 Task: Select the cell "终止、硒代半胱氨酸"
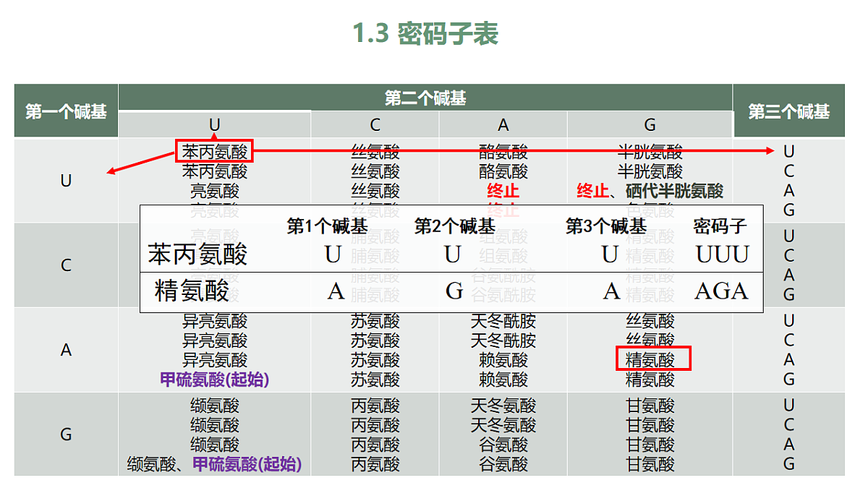[650, 191]
